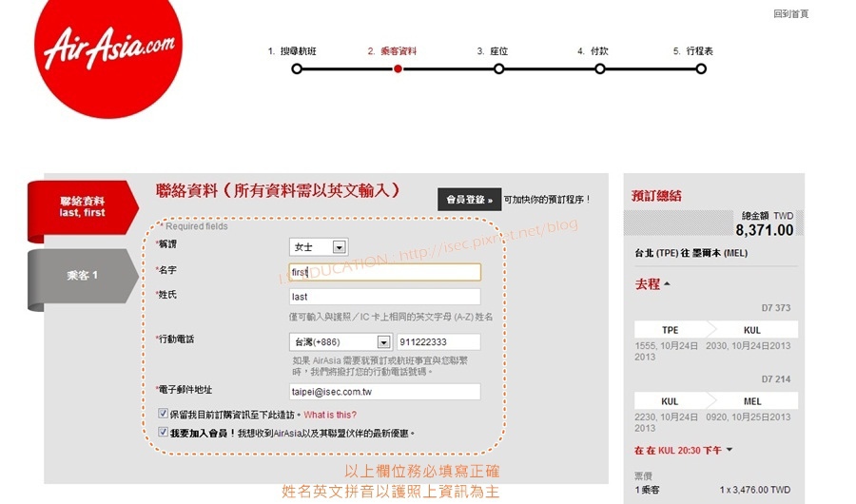Select step 2 乘客資料 progress dot
856x504 pixels.
(398, 68)
